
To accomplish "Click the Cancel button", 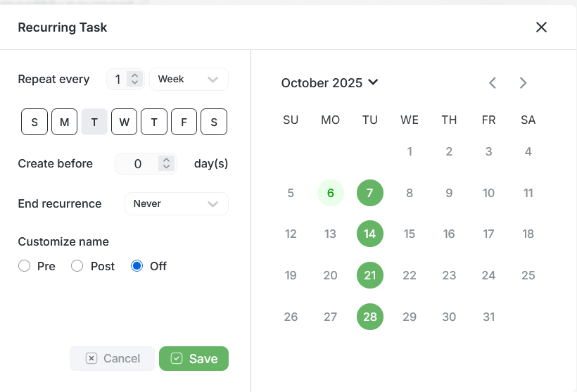I will click(x=112, y=358).
